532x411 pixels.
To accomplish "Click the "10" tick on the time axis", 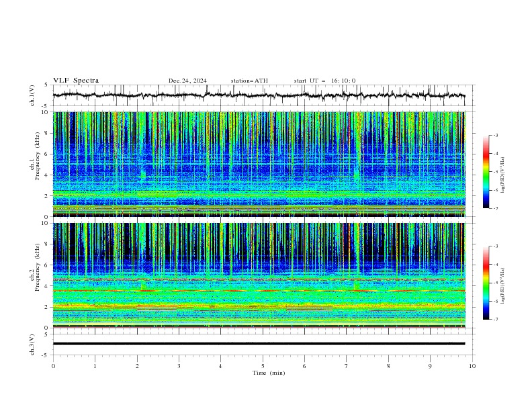I will point(472,366).
